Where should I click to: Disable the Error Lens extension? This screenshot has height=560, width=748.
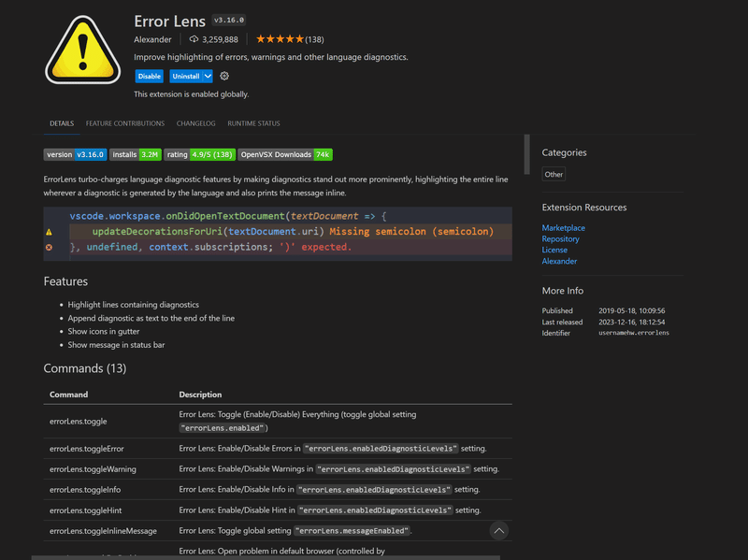(x=150, y=77)
